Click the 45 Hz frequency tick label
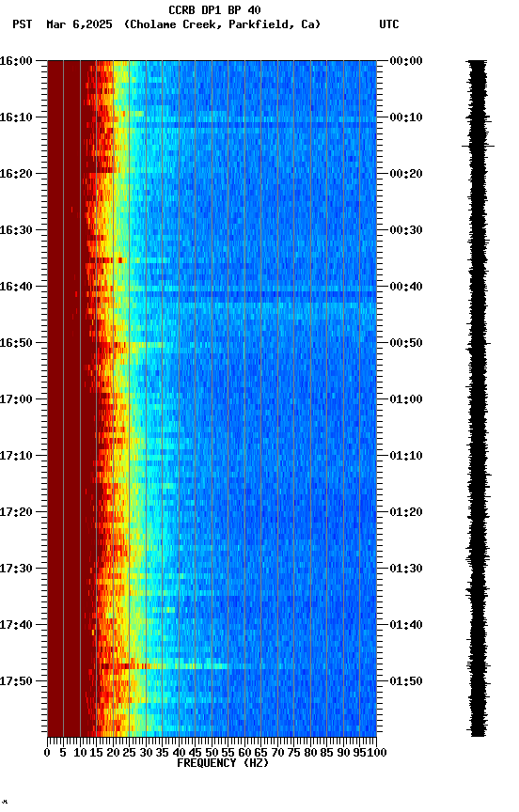Image resolution: width=519 pixels, height=812 pixels. pyautogui.click(x=196, y=753)
